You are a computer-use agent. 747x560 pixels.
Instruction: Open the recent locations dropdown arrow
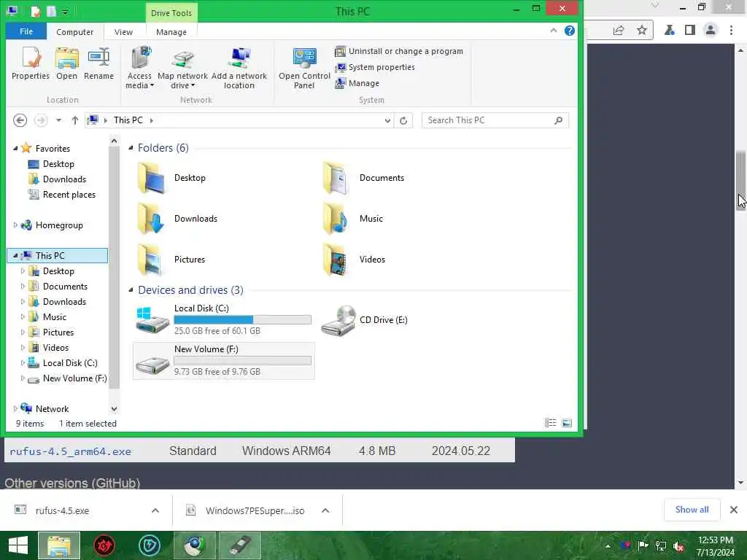click(x=58, y=120)
